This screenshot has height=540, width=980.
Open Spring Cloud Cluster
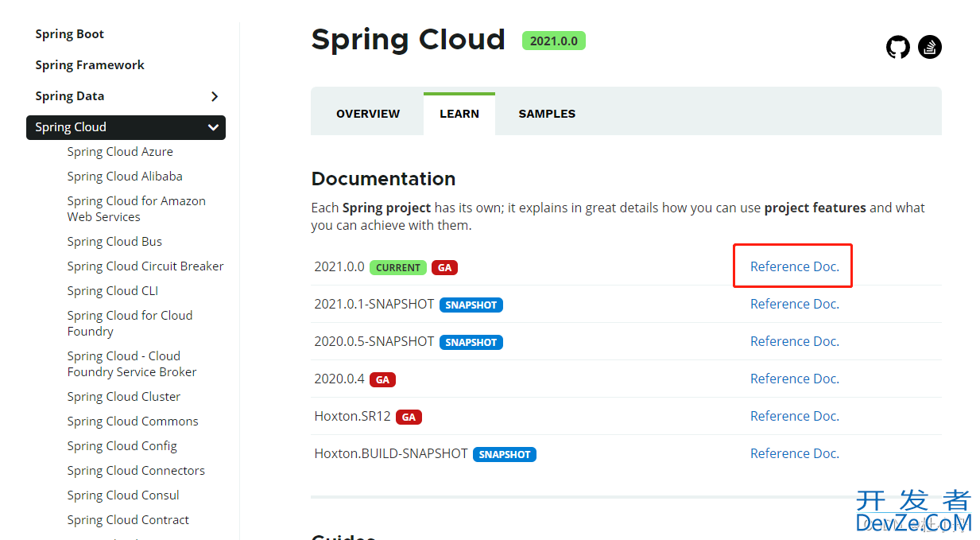tap(124, 397)
